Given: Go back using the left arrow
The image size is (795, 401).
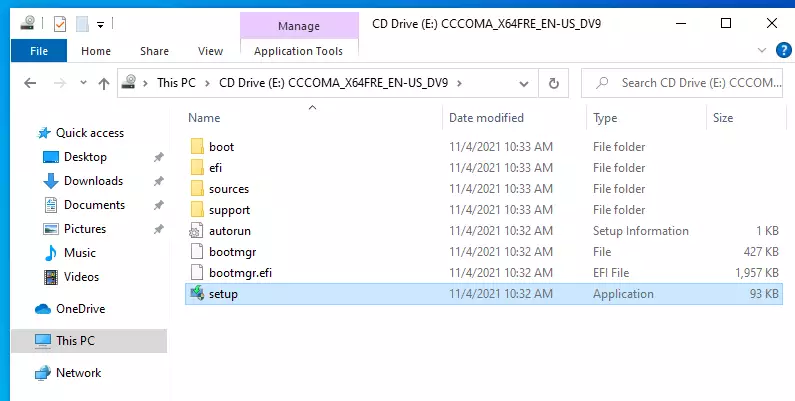Looking at the screenshot, I should 30,83.
